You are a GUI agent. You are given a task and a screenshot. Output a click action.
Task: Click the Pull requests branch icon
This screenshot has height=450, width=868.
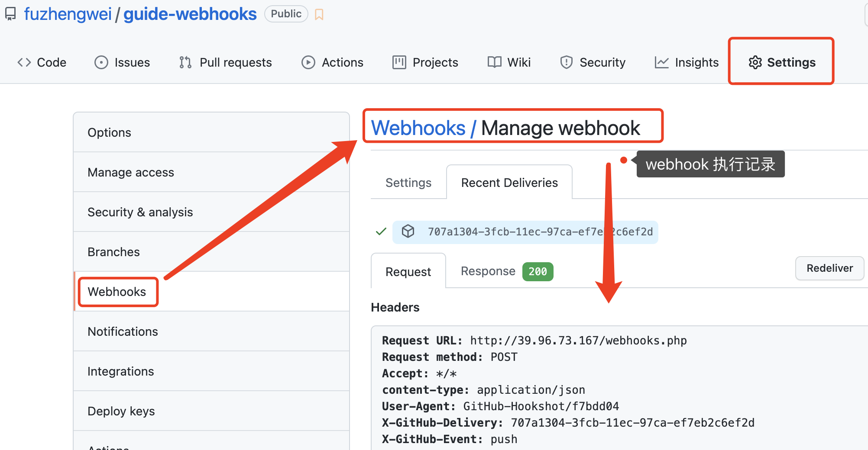[x=185, y=62]
